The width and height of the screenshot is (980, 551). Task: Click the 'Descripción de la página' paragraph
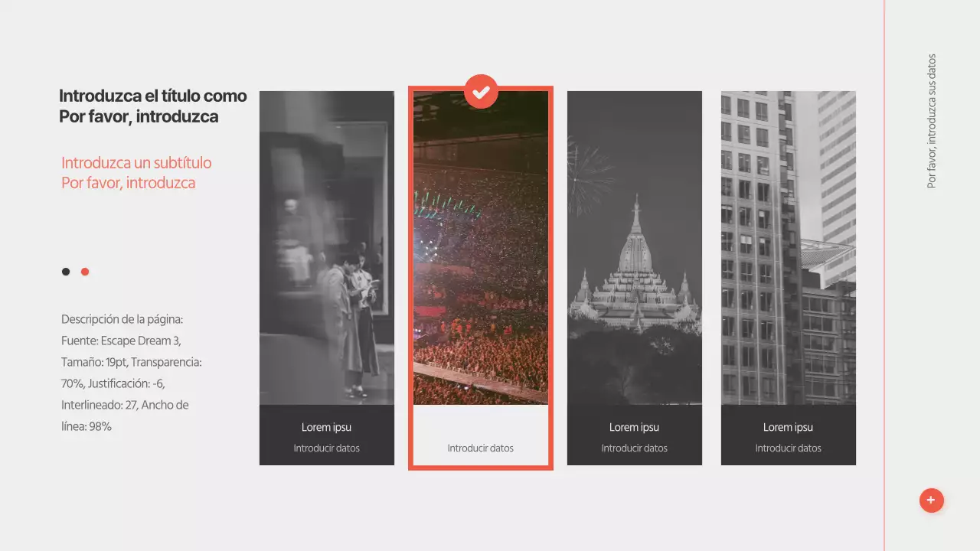coord(131,373)
